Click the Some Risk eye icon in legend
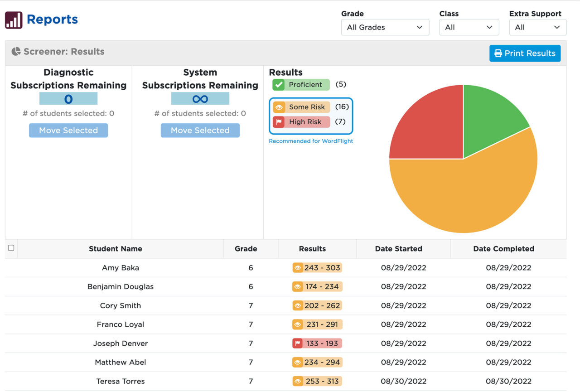 279,107
